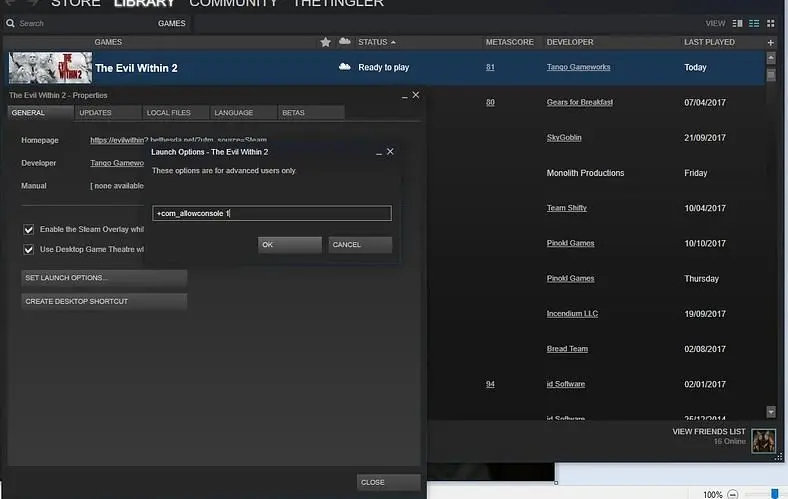Select the list view icon
The image size is (788, 499).
click(754, 23)
